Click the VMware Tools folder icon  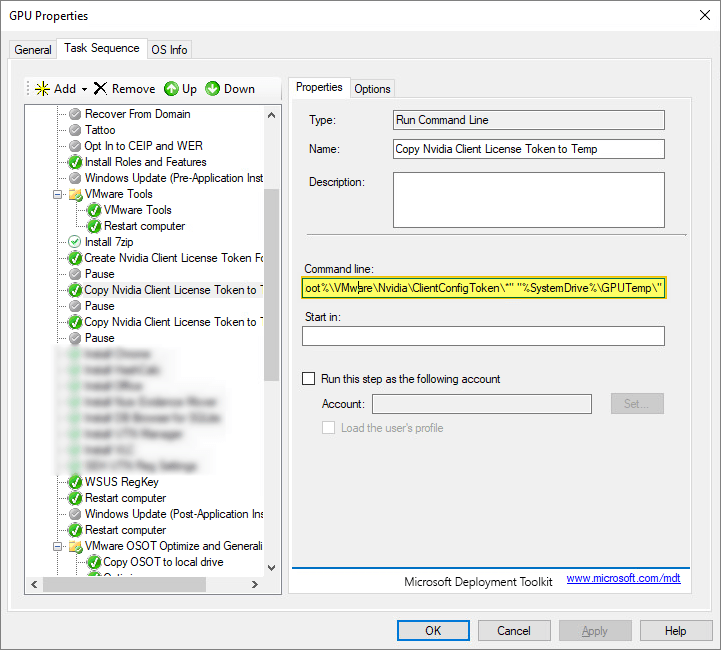pyautogui.click(x=75, y=194)
